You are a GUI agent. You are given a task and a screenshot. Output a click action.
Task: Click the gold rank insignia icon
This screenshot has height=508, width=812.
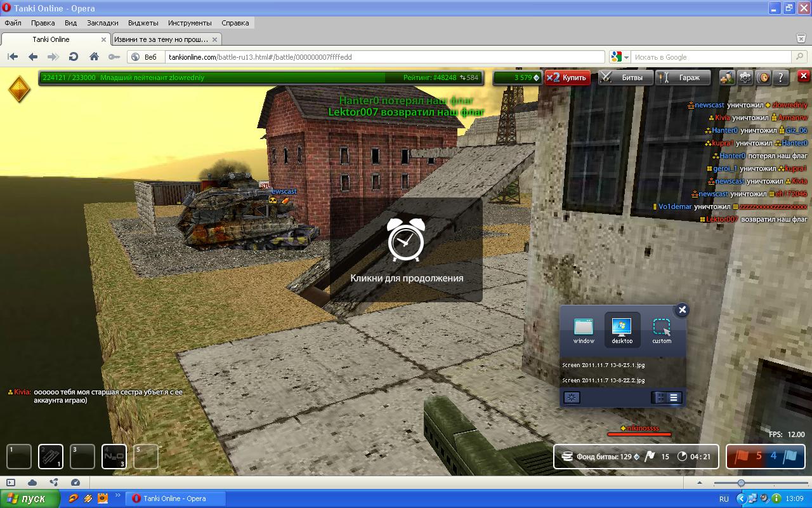coord(19,89)
